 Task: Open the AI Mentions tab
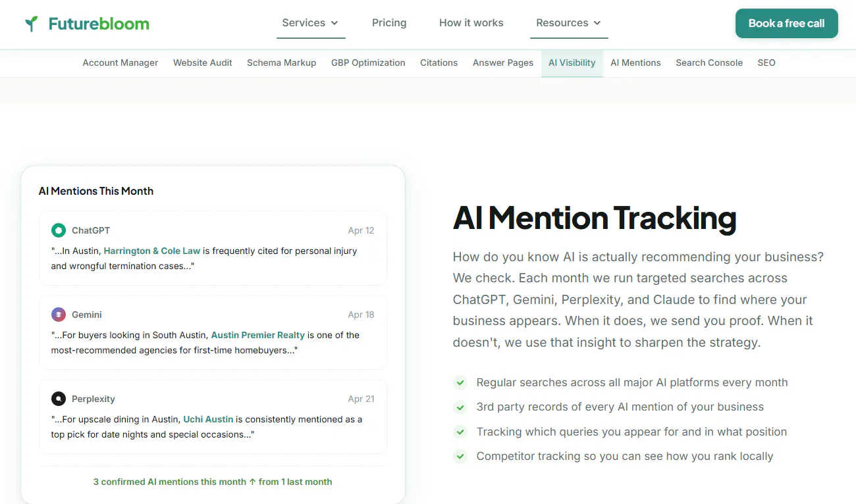click(x=635, y=63)
